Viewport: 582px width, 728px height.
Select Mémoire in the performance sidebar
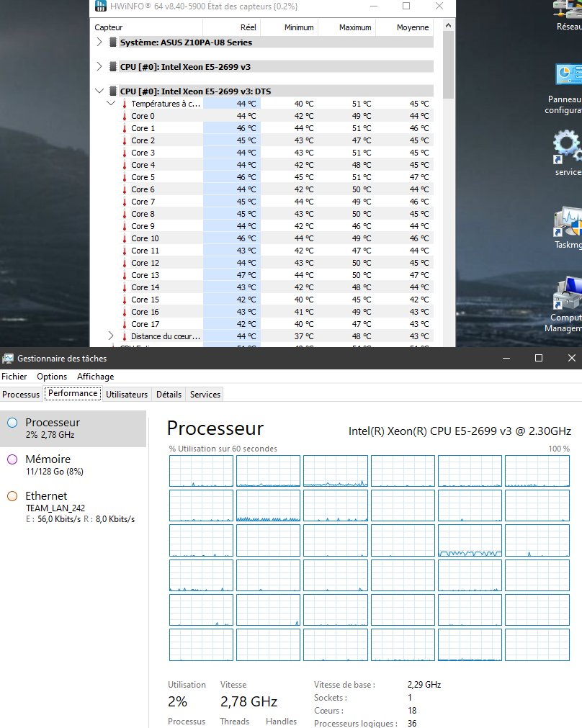(73, 464)
